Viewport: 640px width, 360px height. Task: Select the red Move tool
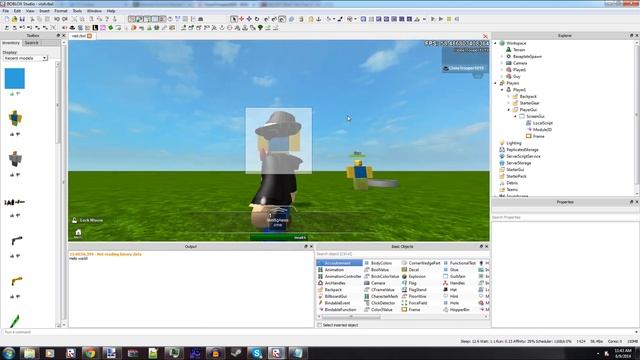[241, 19]
